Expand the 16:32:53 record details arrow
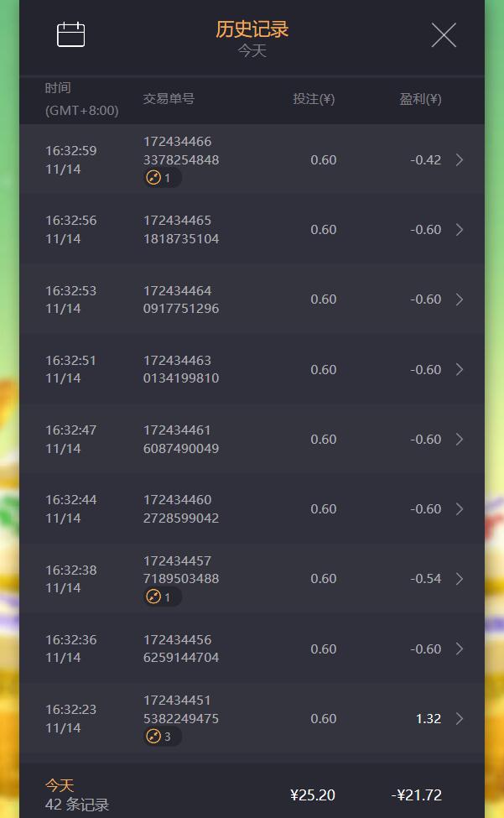The image size is (504, 818). [x=460, y=300]
